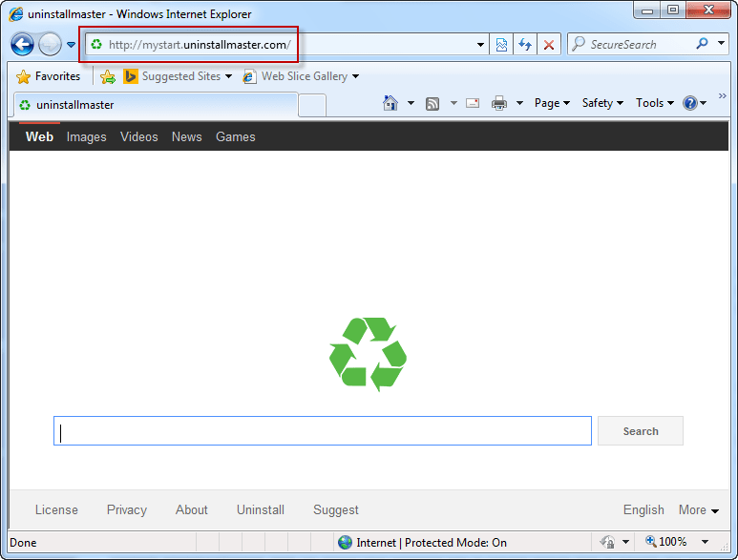Open the Privacy footer link
738x560 pixels.
(x=127, y=509)
